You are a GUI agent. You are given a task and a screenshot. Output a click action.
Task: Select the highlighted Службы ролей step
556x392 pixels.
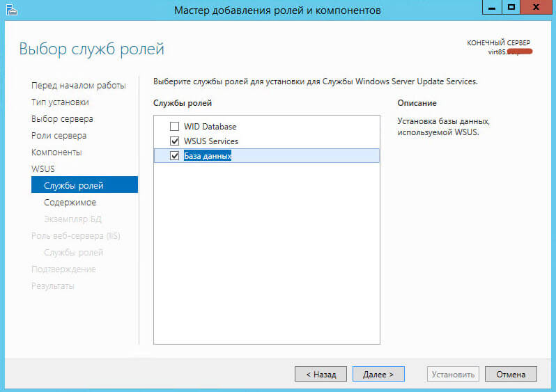pos(84,185)
